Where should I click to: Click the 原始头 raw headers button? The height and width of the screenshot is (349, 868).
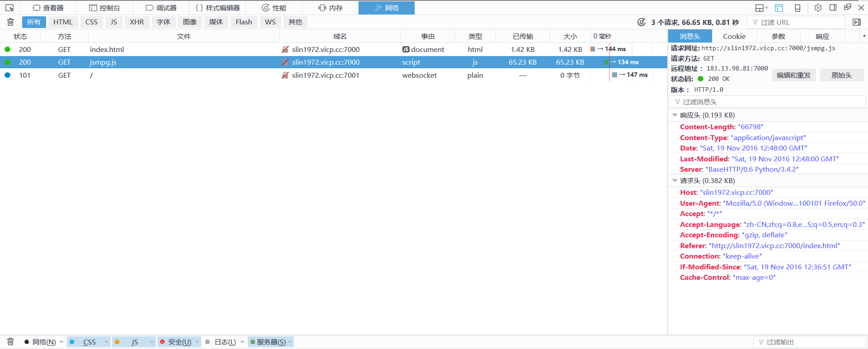pyautogui.click(x=842, y=75)
